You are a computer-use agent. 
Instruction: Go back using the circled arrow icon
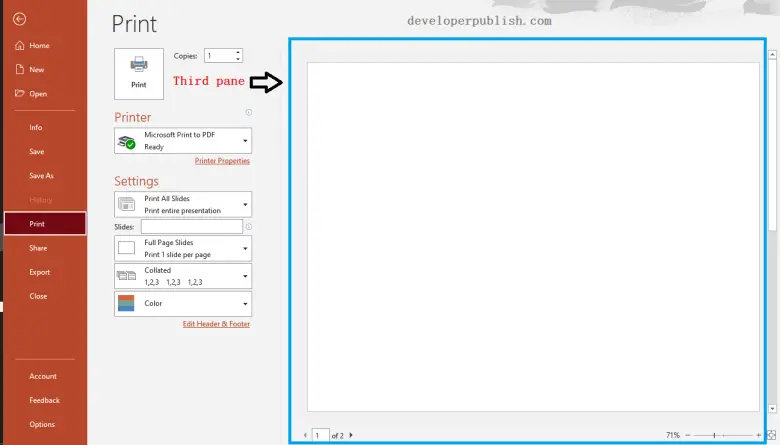[x=19, y=19]
